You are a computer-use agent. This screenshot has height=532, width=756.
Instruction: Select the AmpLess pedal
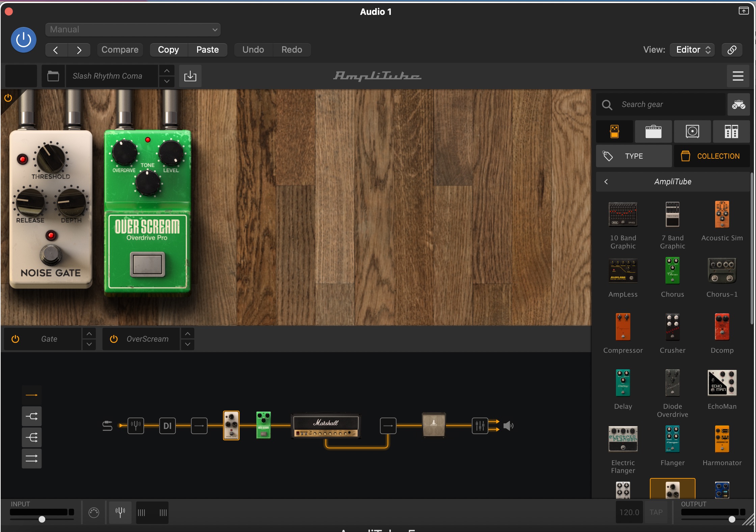pos(623,278)
